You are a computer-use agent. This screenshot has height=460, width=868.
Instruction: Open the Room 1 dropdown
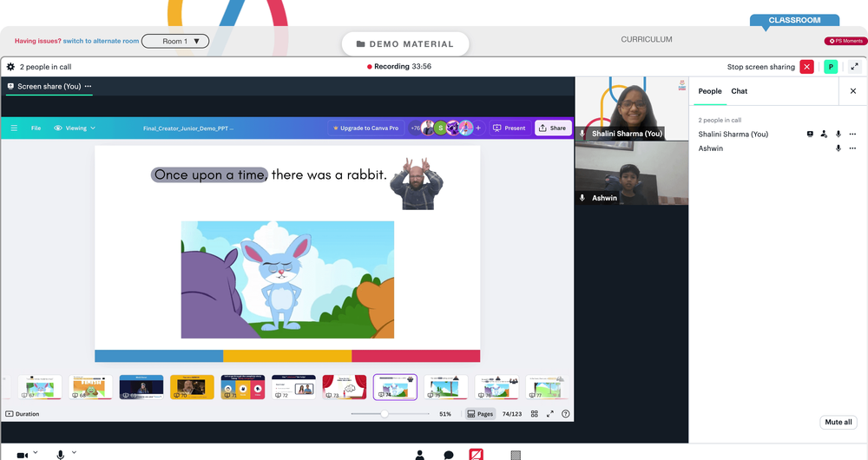click(175, 41)
